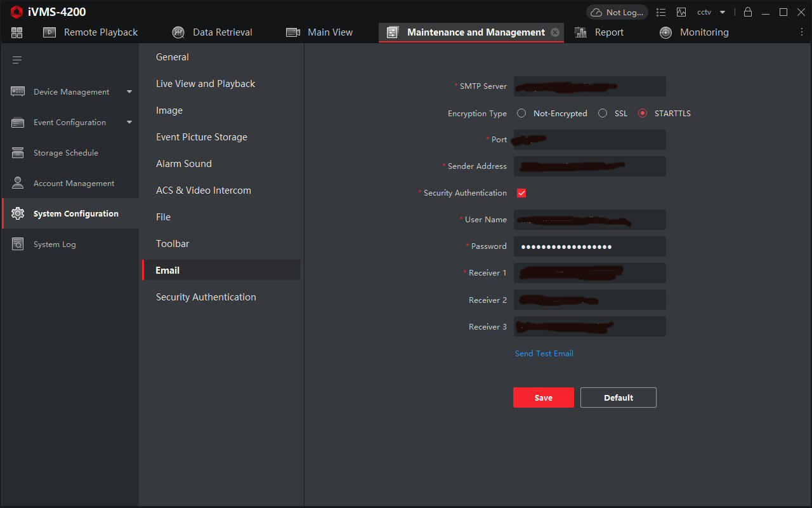
Task: Click inside the Port input field
Action: click(589, 139)
